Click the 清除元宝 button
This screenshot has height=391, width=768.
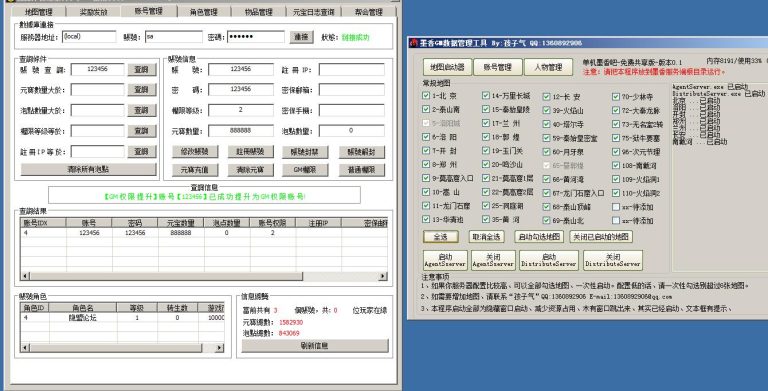[x=250, y=170]
